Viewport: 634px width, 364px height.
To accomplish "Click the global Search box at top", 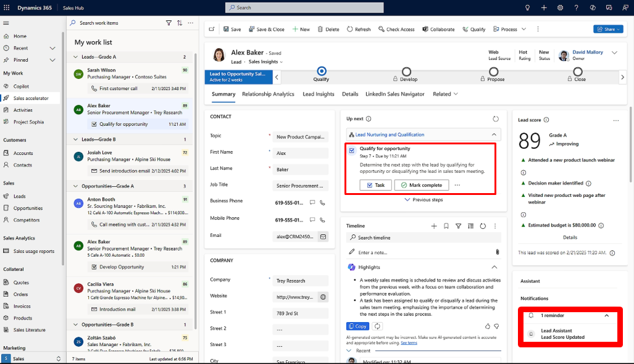I will click(x=304, y=7).
